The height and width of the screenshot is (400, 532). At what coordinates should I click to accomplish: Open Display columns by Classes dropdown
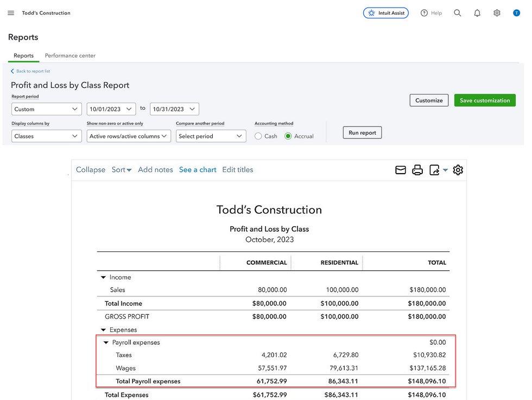46,136
